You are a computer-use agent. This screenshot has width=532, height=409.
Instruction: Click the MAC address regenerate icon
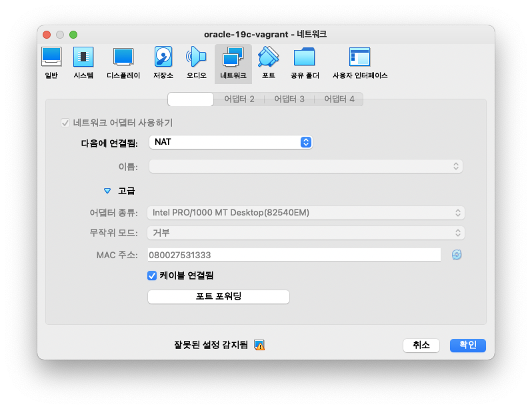coord(457,255)
